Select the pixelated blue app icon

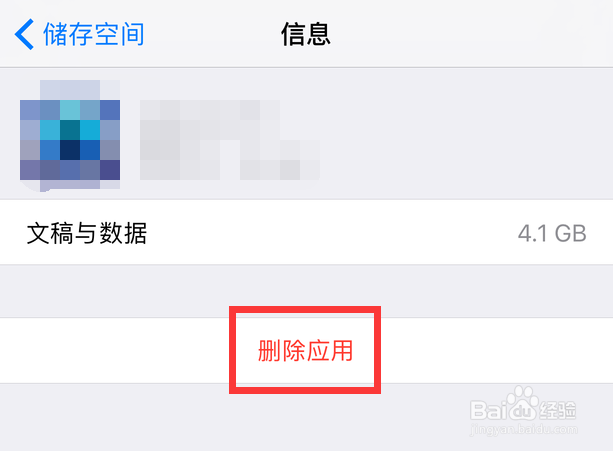click(70, 135)
